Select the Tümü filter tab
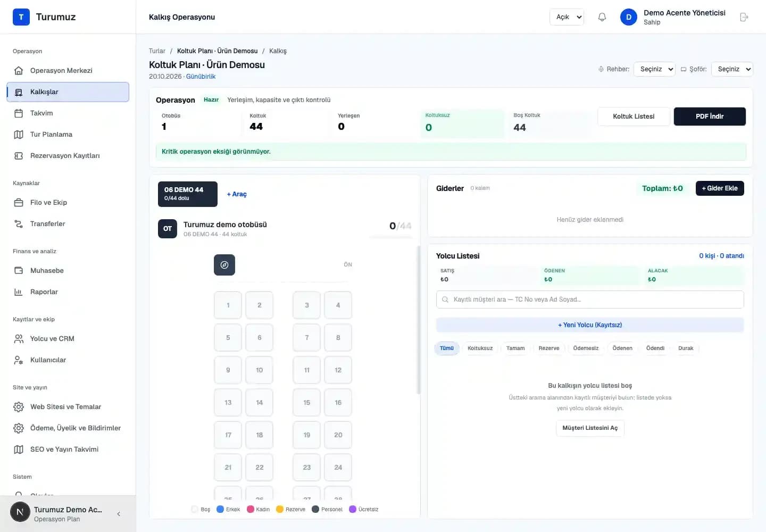The image size is (766, 532). tap(447, 348)
